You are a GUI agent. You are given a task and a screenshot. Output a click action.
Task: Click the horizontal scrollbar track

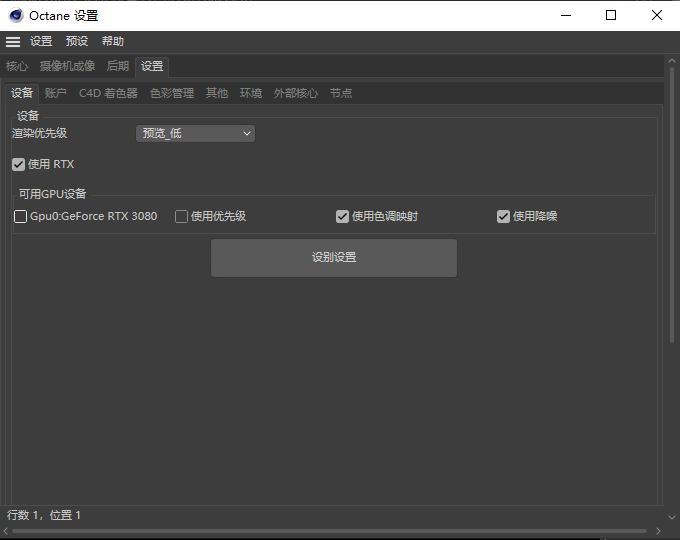330,531
